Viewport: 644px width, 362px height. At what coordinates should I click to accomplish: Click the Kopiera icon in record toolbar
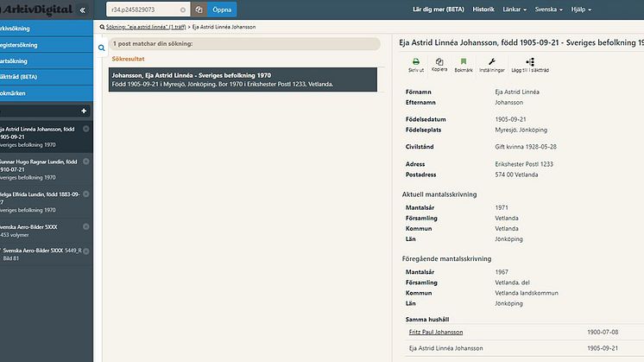pyautogui.click(x=439, y=63)
